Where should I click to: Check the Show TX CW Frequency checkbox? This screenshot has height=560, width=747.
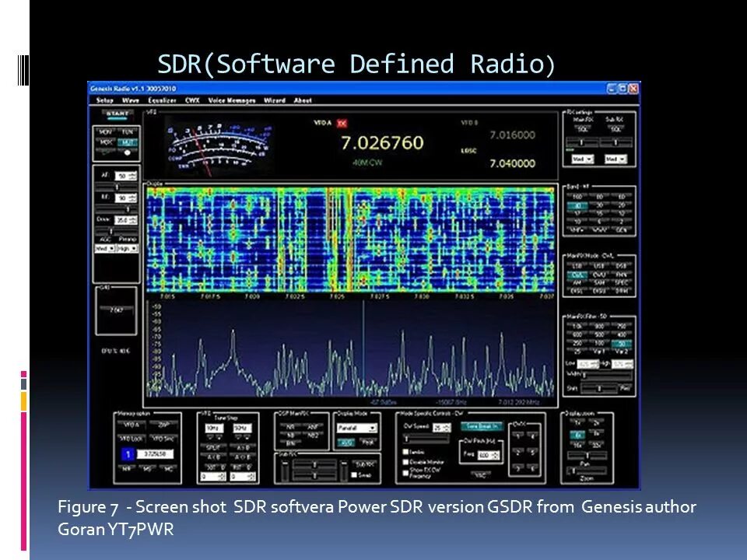[x=406, y=472]
